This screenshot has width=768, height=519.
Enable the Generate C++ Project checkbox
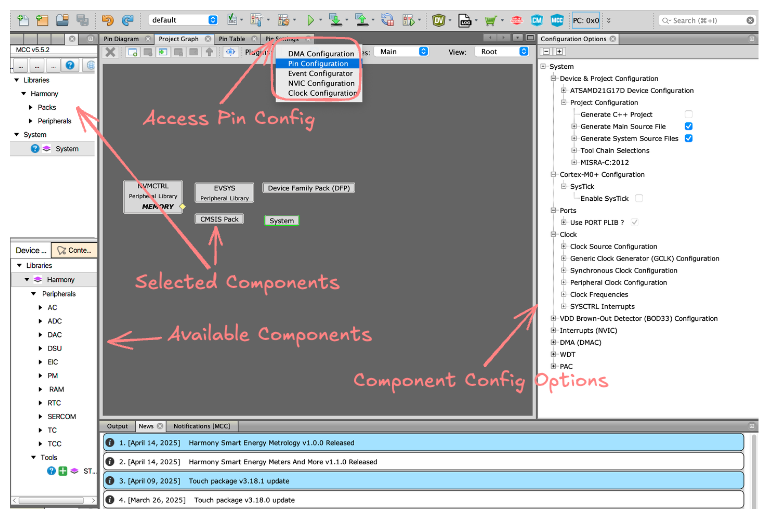[x=688, y=114]
